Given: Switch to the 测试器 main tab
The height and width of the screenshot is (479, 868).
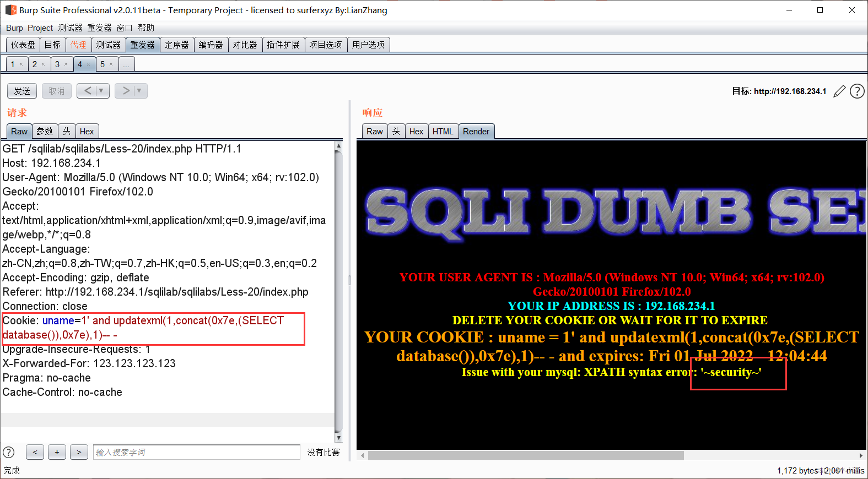Looking at the screenshot, I should pyautogui.click(x=108, y=45).
